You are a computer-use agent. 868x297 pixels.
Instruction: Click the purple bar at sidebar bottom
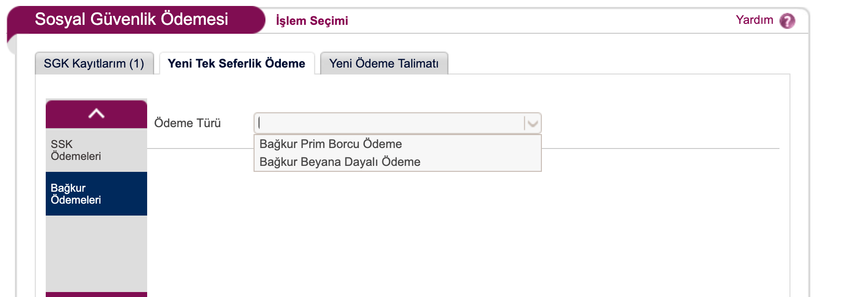96,295
